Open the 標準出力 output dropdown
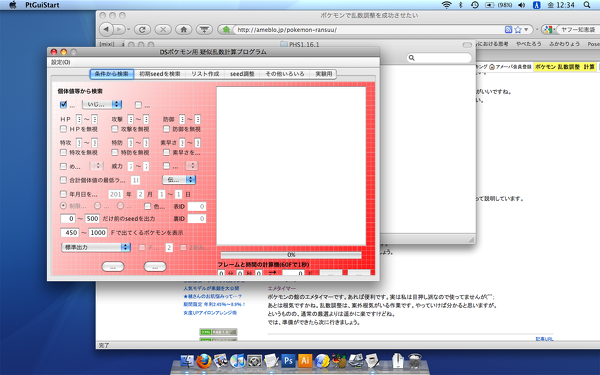Image resolution: width=600 pixels, height=375 pixels. pos(96,247)
